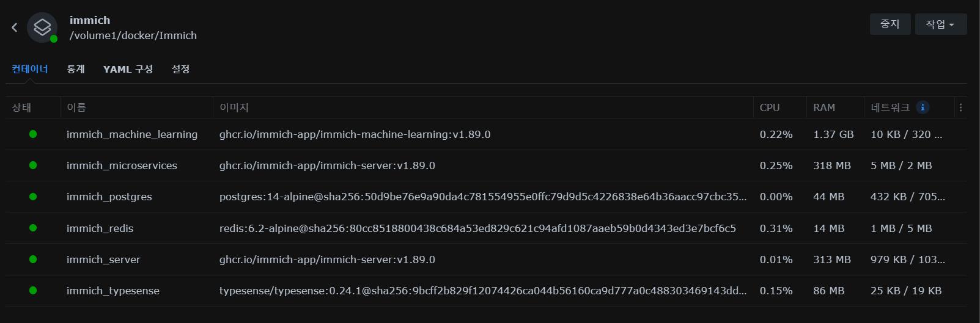Screen dimensions: 980x323
Task: Click the network column info icon
Action: pos(923,107)
